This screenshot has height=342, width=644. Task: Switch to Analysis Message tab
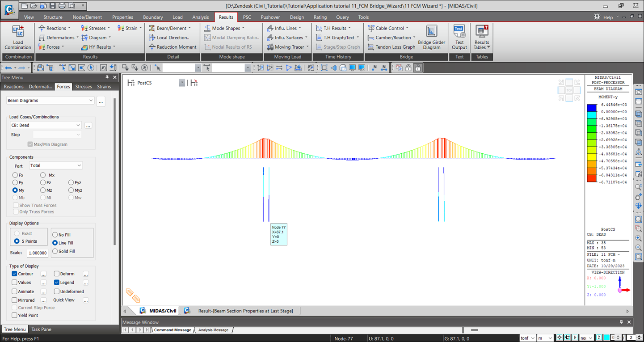pos(213,330)
